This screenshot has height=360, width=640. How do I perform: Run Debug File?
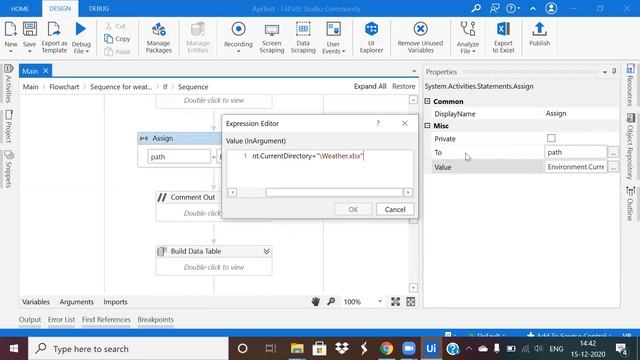(81, 37)
